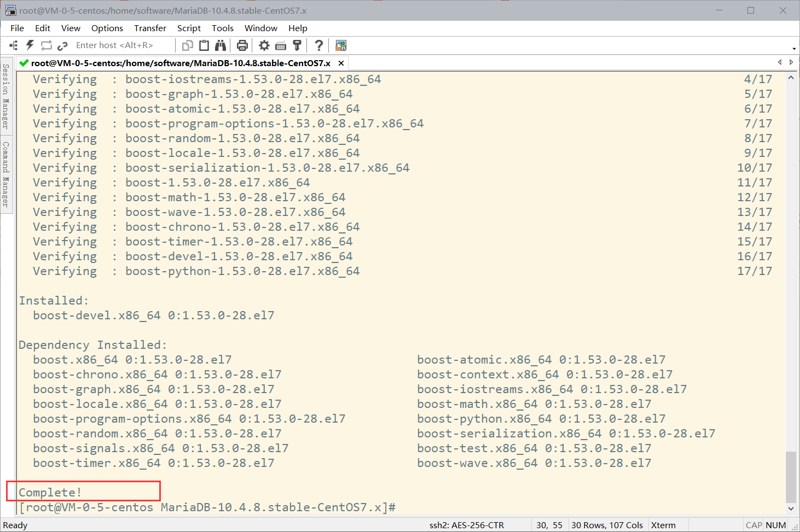Click the tab scroll left arrow

[x=780, y=62]
